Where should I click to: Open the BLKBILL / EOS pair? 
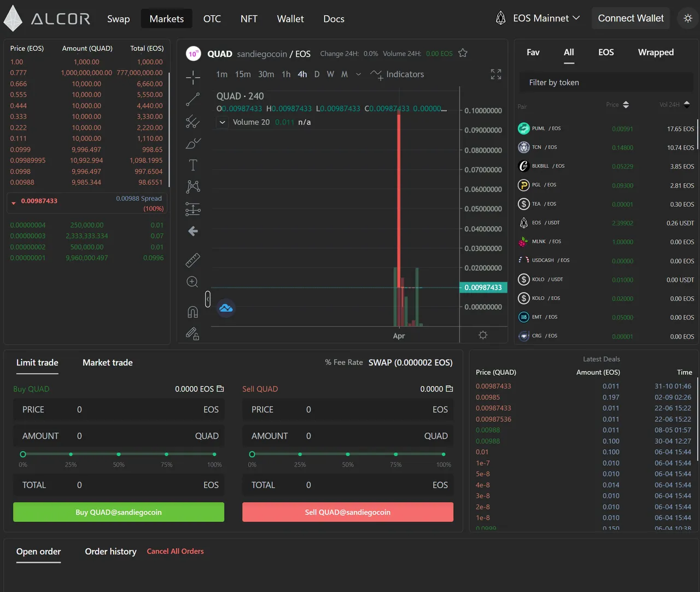pos(606,166)
